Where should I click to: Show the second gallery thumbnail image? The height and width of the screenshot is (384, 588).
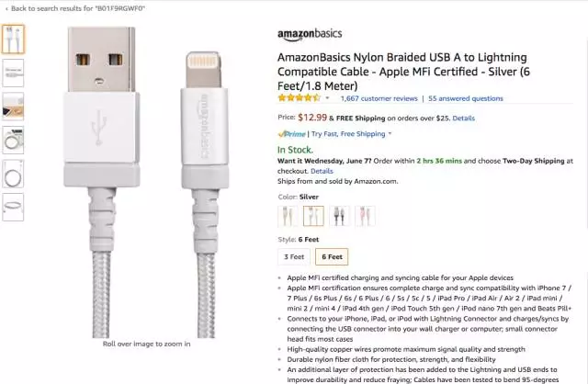14,72
